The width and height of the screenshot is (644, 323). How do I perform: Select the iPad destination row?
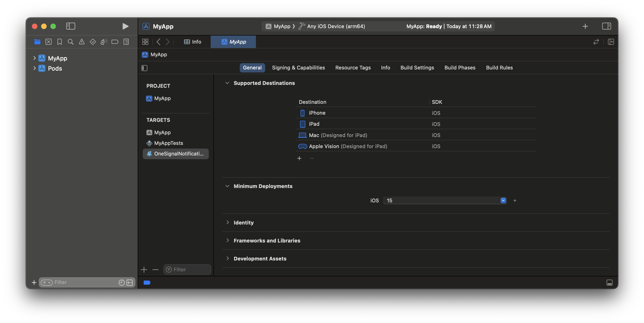pos(416,124)
